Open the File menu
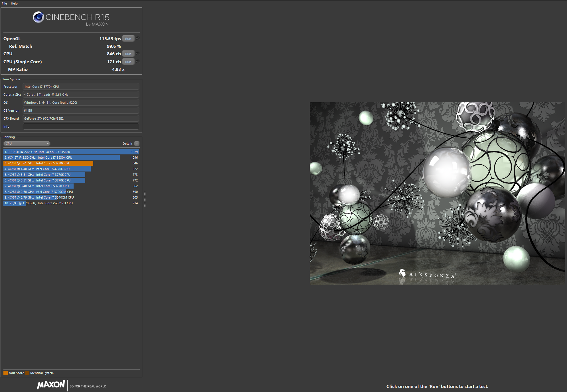The height and width of the screenshot is (392, 567). pos(4,3)
